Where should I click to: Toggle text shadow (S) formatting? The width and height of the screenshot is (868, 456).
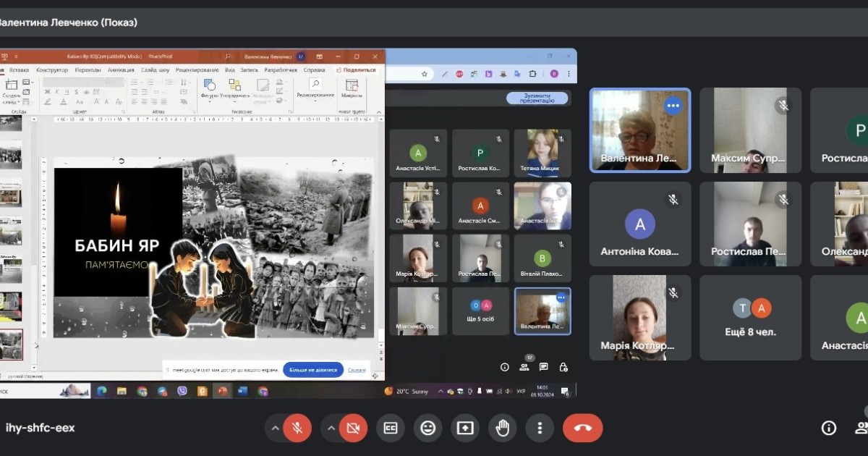pyautogui.click(x=76, y=93)
